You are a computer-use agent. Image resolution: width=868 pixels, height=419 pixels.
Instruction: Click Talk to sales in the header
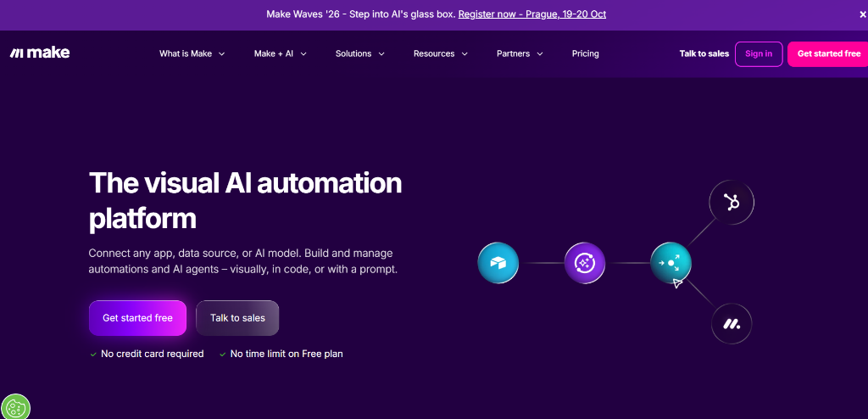point(704,53)
